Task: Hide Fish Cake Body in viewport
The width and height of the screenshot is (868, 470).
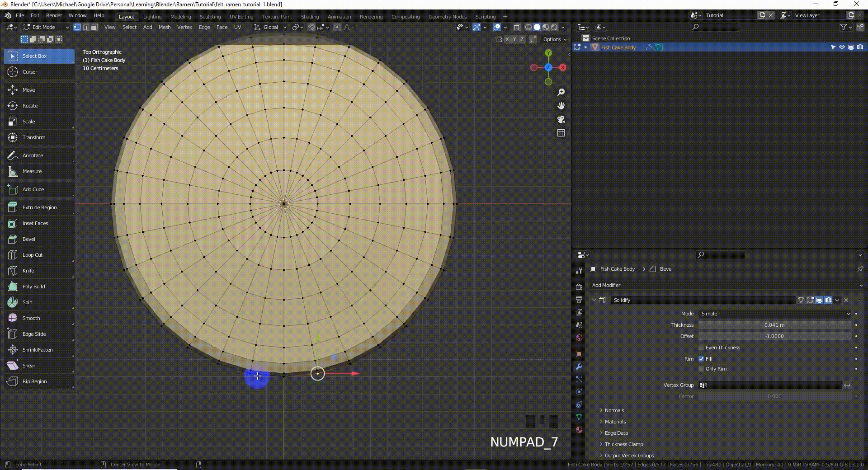Action: tap(842, 47)
